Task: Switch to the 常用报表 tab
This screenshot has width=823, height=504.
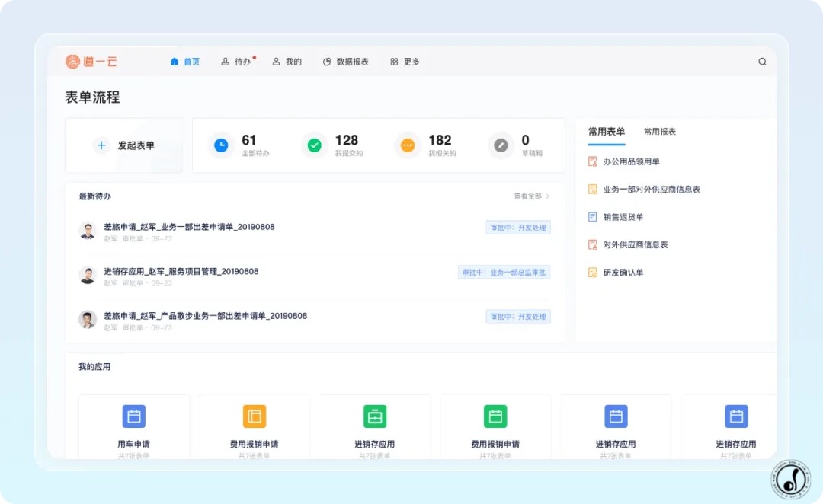Action: pos(660,132)
